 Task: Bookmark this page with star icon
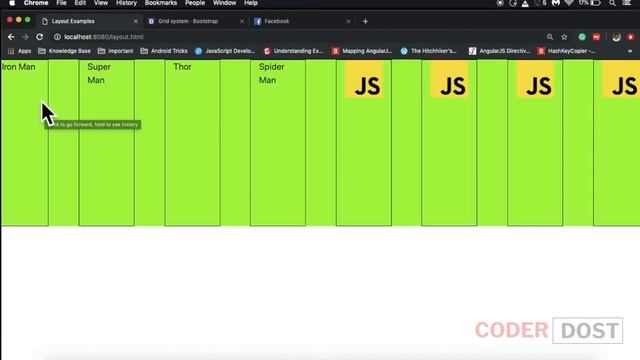[x=564, y=37]
